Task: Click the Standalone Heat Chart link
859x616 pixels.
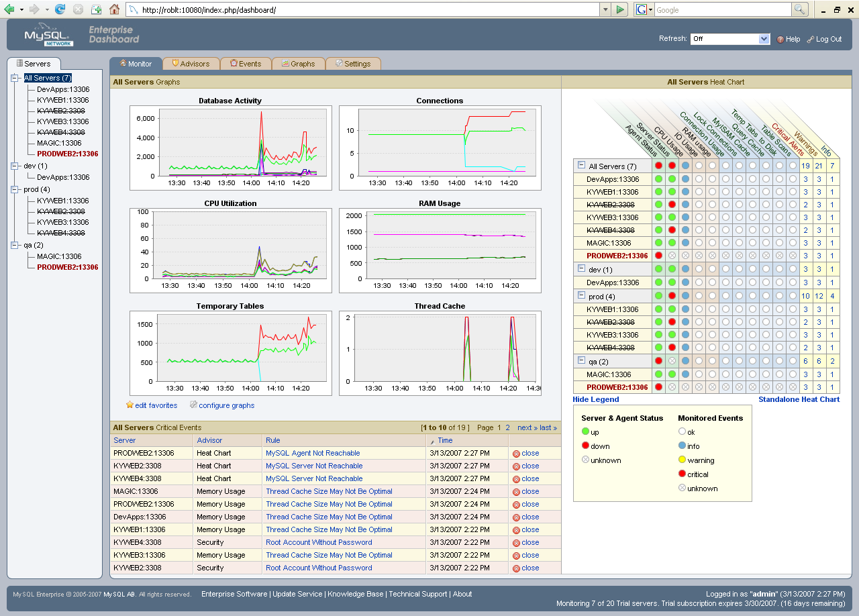Action: (x=799, y=399)
